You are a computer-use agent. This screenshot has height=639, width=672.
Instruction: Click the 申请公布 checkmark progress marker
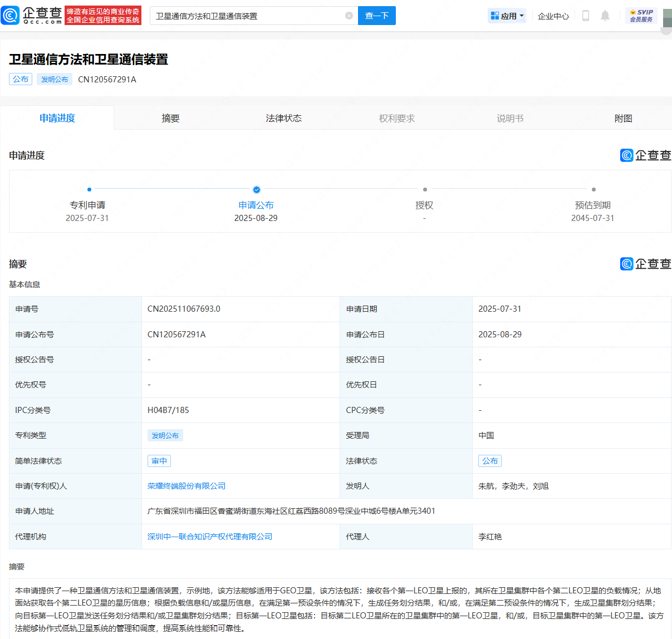[x=256, y=190]
